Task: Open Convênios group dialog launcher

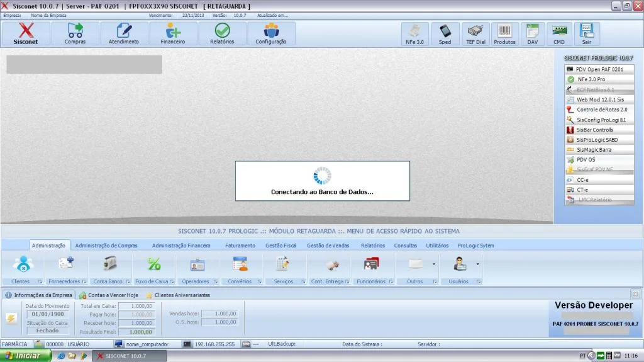Action: click(x=260, y=282)
